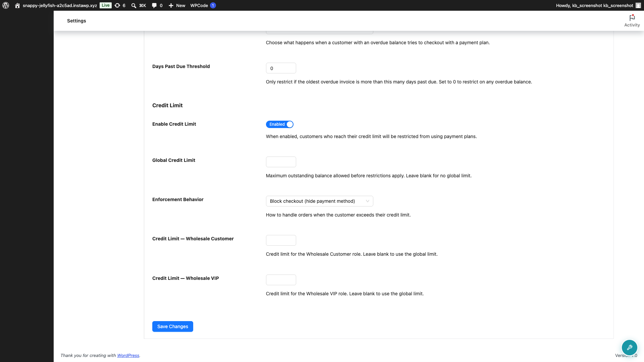This screenshot has height=362, width=644.
Task: Focus the Wholesale VIP credit limit field
Action: 281,280
